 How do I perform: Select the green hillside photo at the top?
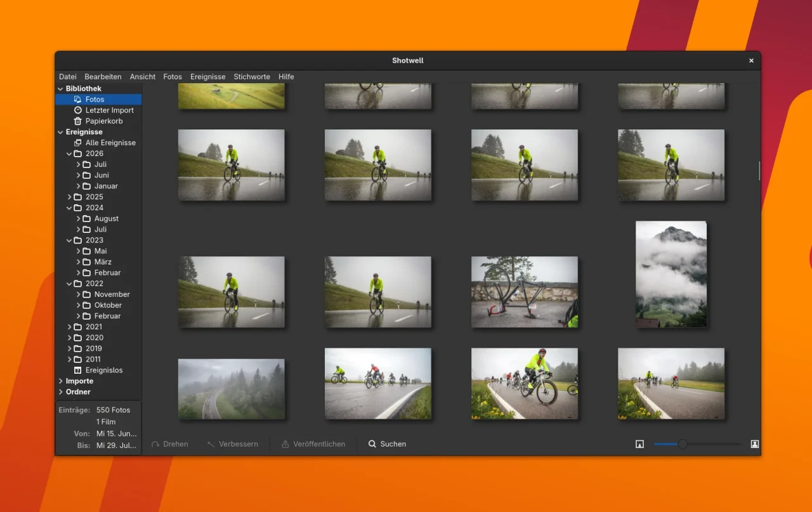coord(232,96)
